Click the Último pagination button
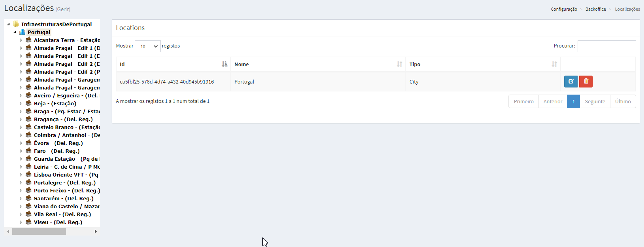The image size is (644, 247). click(623, 101)
